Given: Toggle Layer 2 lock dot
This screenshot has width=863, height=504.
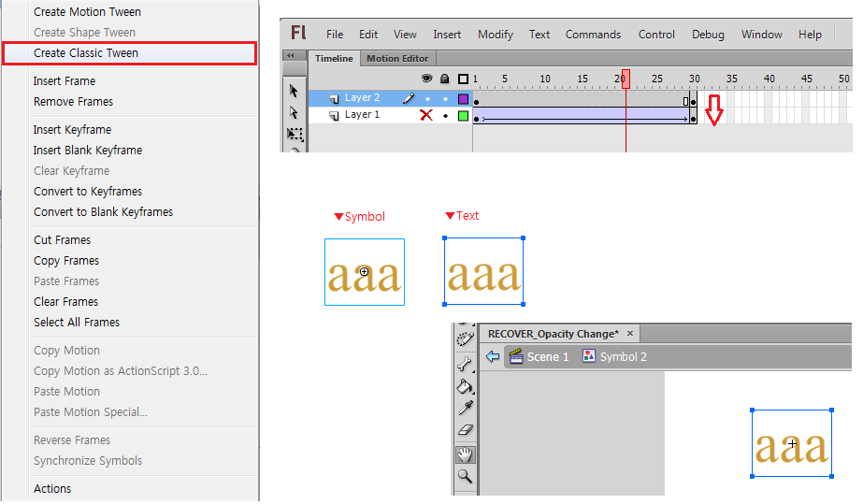Looking at the screenshot, I should 445,99.
